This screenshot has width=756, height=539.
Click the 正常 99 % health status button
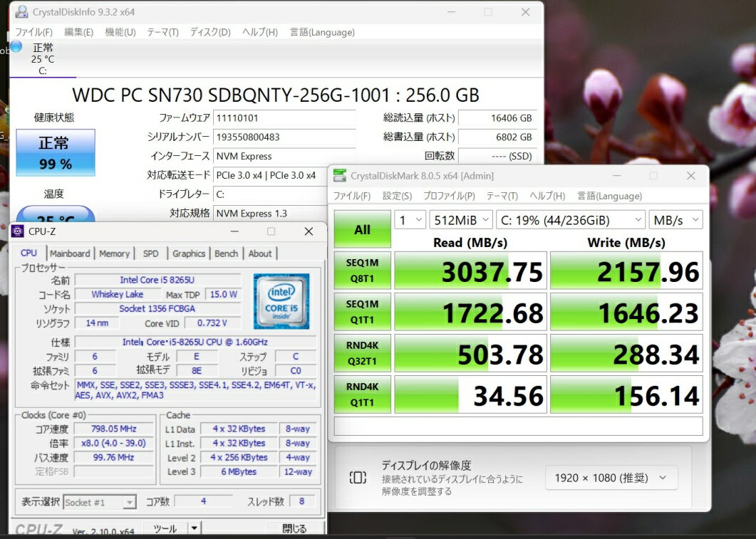[55, 152]
